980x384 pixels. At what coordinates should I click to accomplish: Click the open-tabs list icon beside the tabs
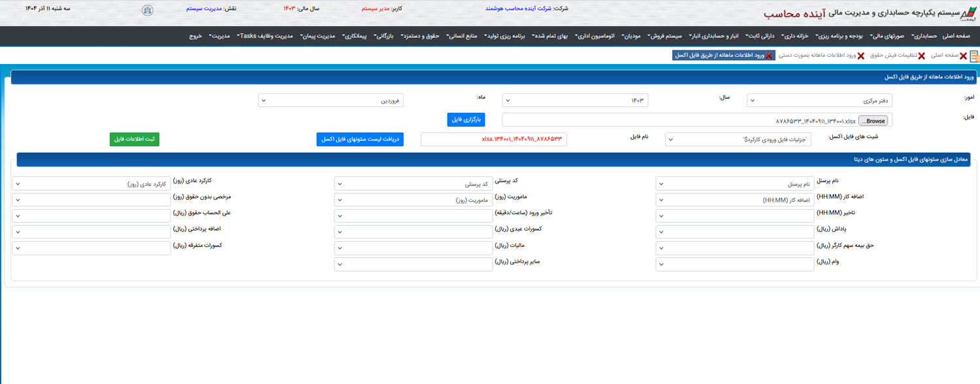tap(974, 56)
